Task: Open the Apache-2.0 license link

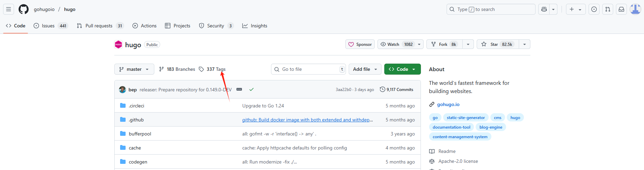Action: (454, 161)
